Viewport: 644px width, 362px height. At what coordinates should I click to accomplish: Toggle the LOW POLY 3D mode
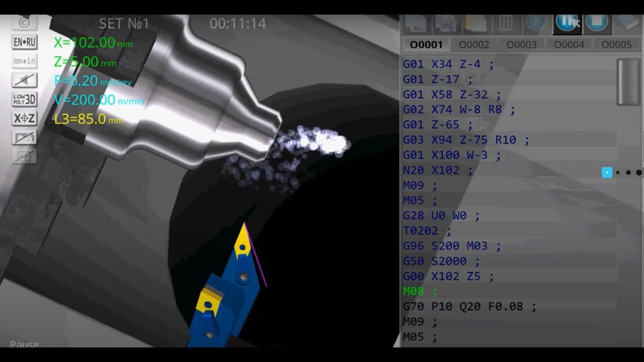coord(24,99)
